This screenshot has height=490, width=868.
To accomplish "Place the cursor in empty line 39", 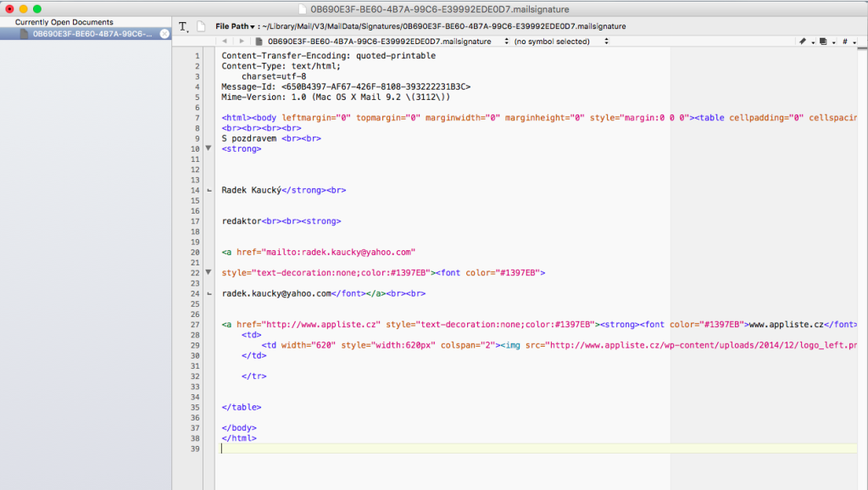I will tap(538, 448).
